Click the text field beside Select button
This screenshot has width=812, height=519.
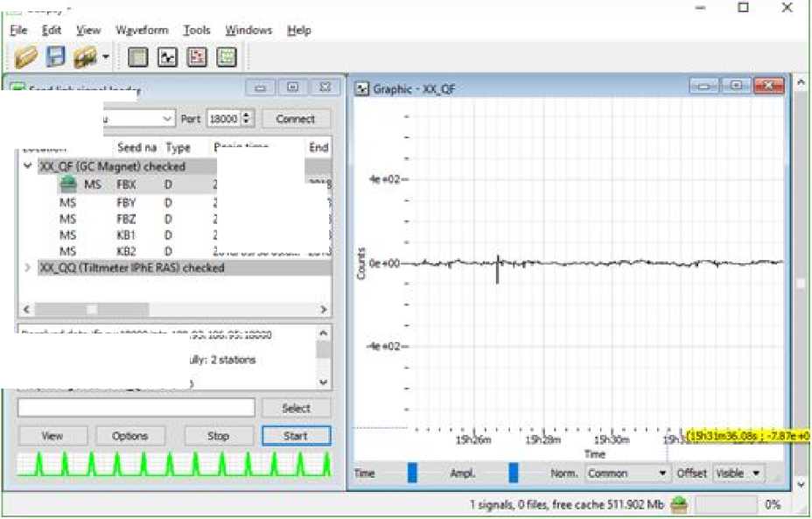tap(136, 408)
